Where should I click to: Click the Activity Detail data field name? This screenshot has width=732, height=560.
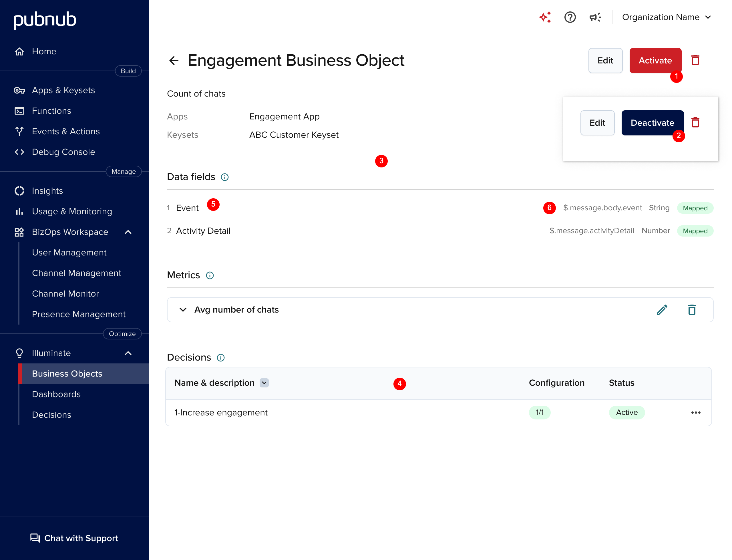(203, 231)
